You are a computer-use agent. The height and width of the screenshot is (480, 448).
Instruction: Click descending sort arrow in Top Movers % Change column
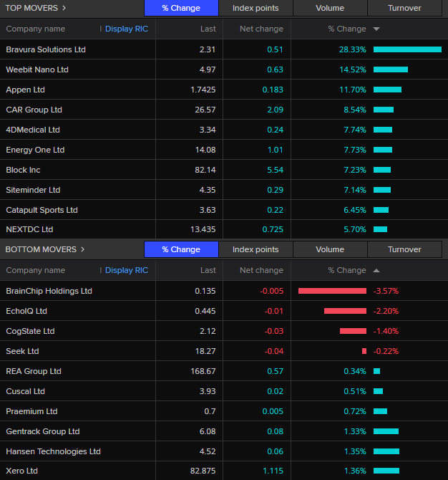376,29
